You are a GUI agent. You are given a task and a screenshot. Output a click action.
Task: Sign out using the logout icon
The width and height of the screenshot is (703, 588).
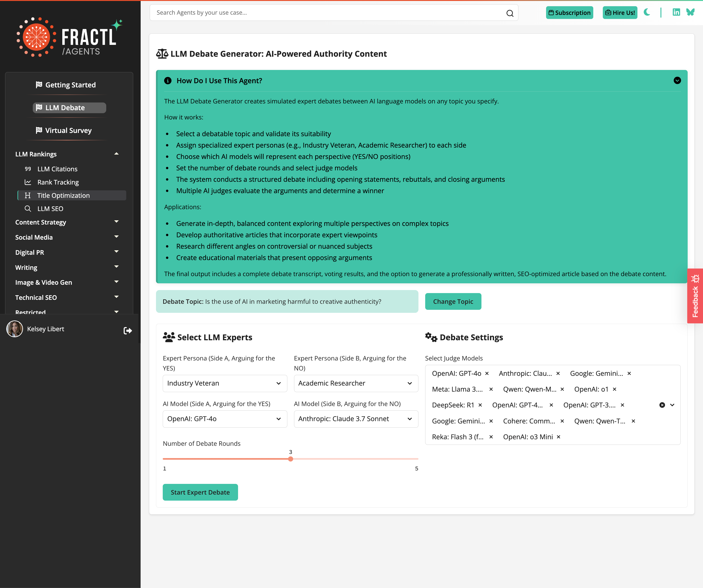pyautogui.click(x=128, y=331)
